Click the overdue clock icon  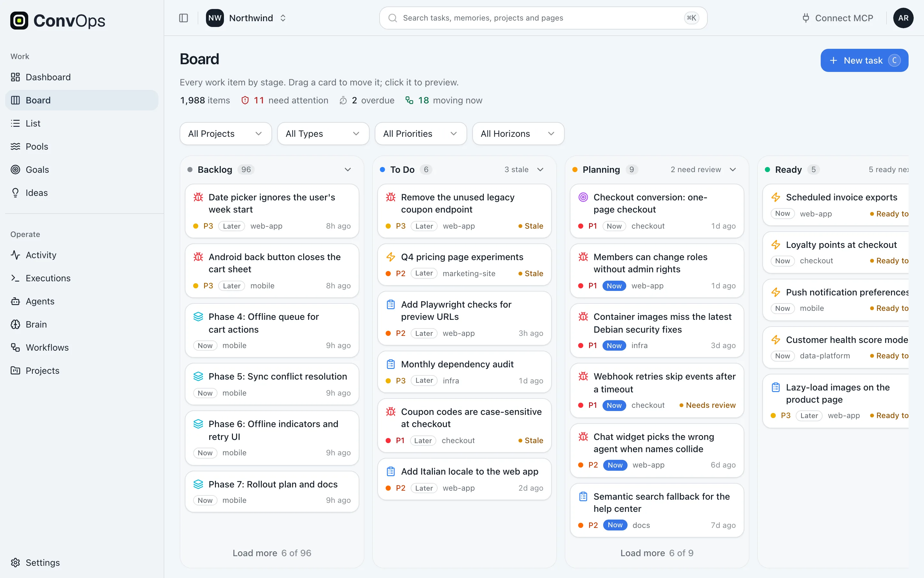tap(343, 101)
